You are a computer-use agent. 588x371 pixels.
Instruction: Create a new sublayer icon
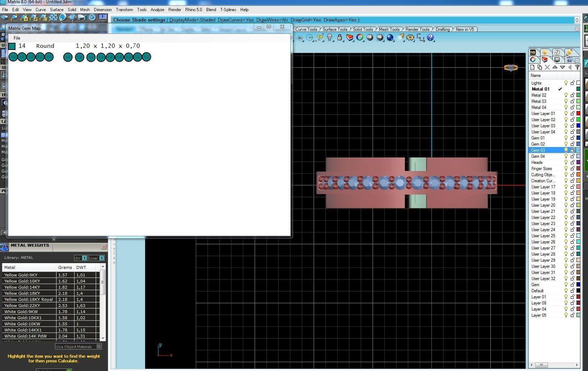540,67
